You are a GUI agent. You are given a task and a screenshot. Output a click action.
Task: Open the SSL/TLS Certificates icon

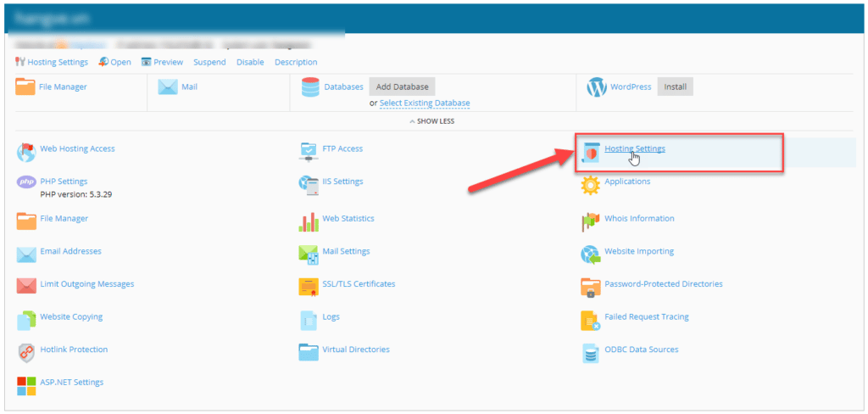(x=309, y=287)
